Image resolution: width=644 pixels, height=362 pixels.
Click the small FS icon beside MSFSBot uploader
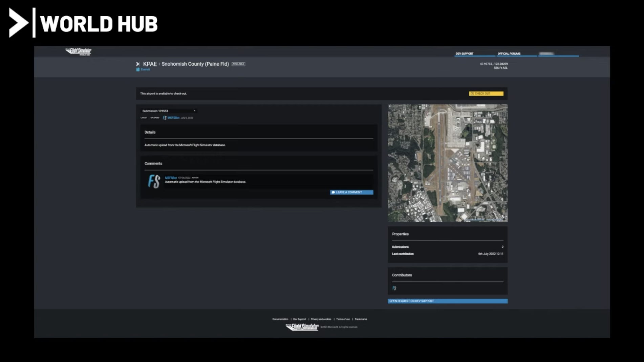(x=165, y=118)
